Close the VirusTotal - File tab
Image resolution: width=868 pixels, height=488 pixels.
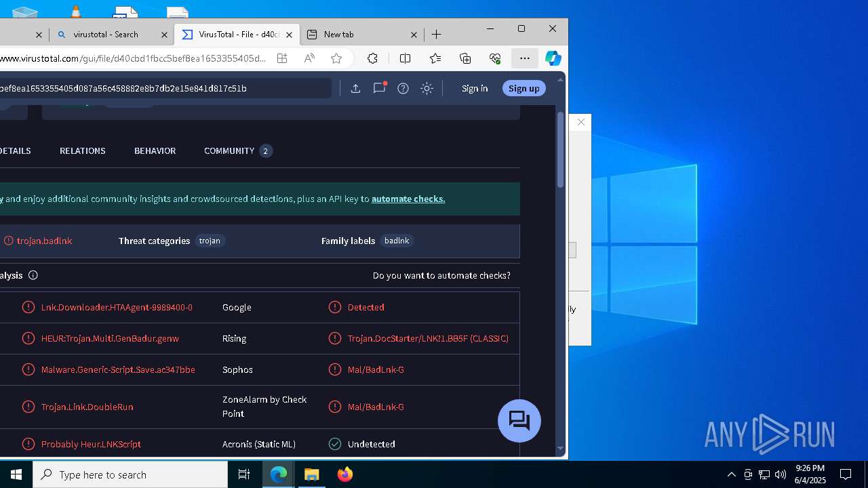click(x=290, y=35)
